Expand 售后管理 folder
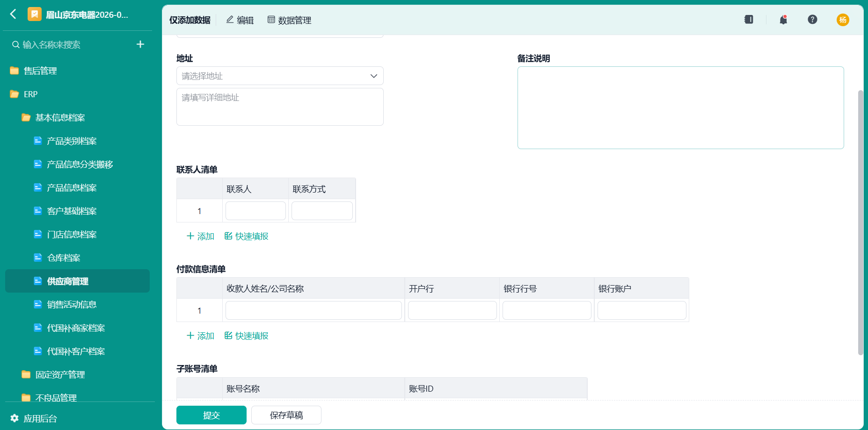868x430 pixels. click(x=33, y=71)
